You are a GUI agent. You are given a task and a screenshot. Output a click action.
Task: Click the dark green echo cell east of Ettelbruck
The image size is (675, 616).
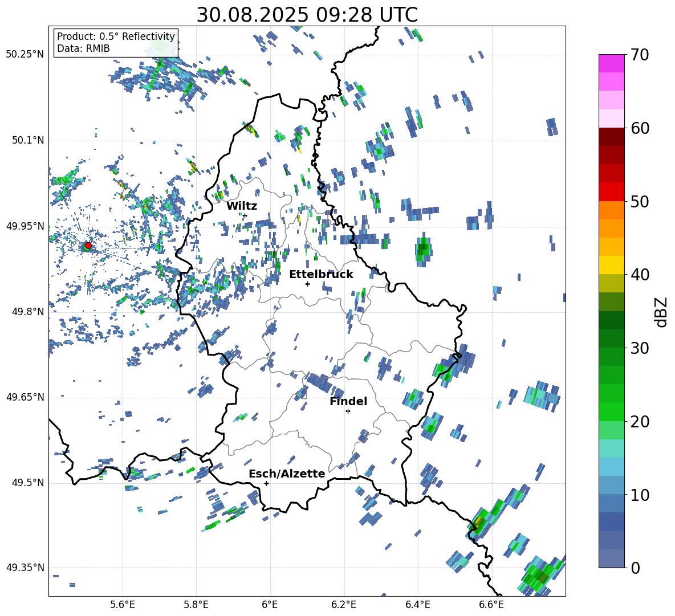point(424,250)
